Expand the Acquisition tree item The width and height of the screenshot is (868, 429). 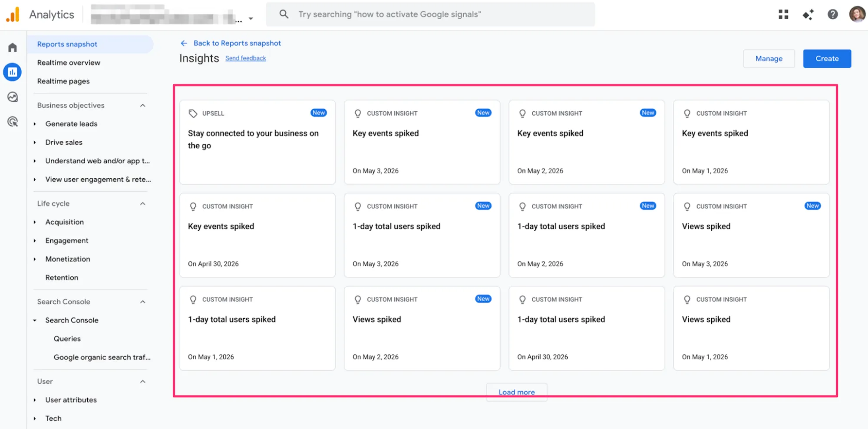[x=35, y=222]
